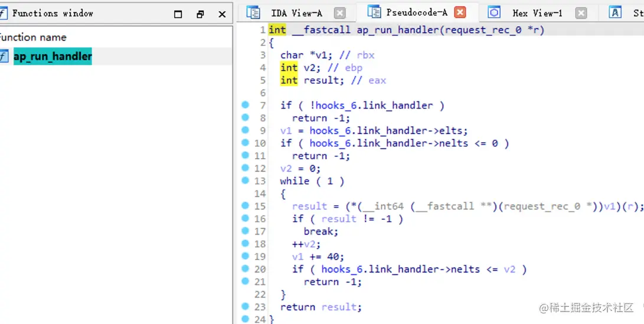Toggle breakpoint dot on line 9
Screen dimensions: 644x324
pos(245,130)
